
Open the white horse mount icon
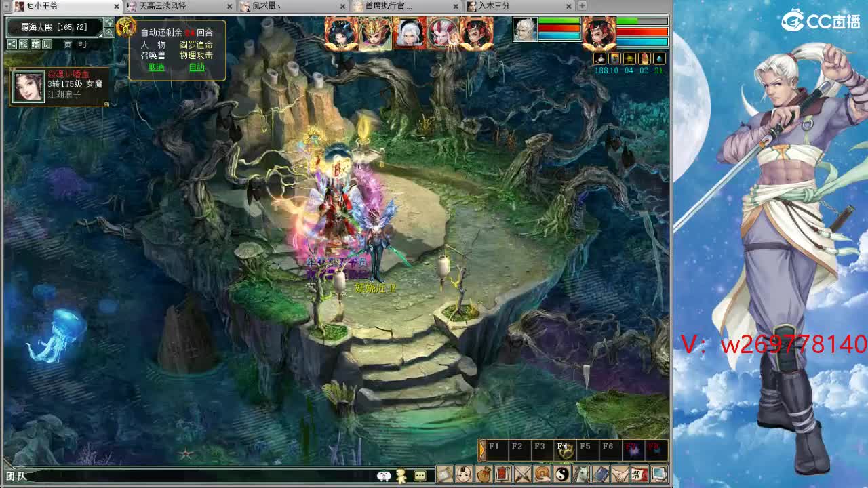pos(582,474)
